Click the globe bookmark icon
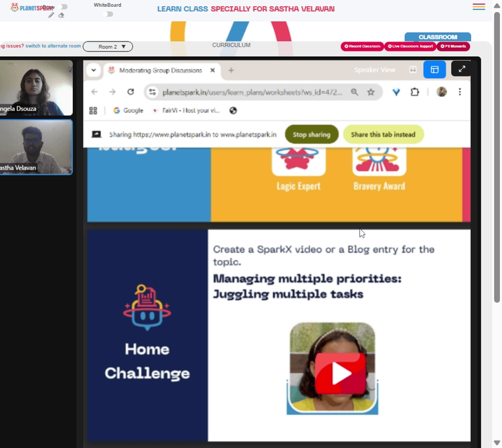Screen dimensions: 502x448 (233, 110)
